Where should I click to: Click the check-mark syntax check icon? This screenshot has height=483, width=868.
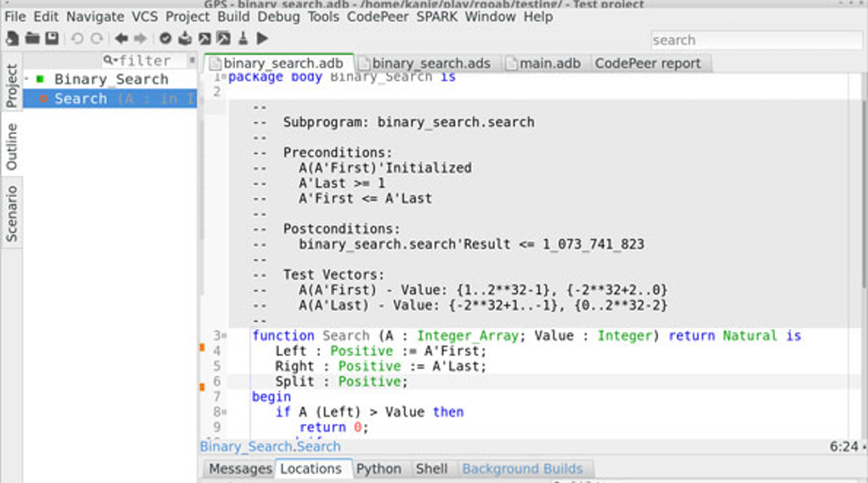click(x=165, y=38)
